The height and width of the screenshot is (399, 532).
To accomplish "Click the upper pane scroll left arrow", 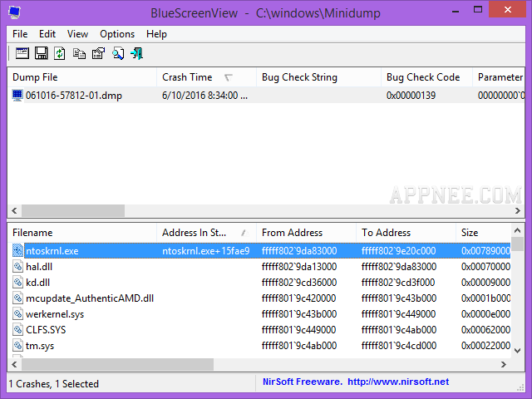I will (x=14, y=210).
